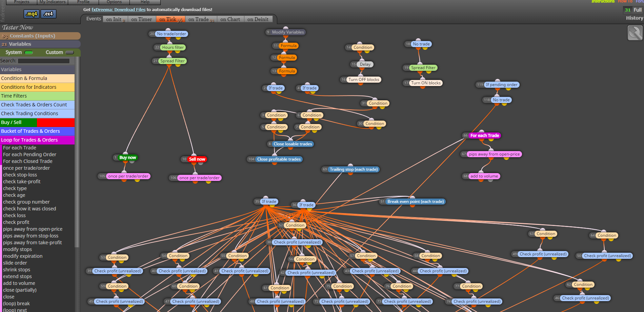Expand Bucket of Trades & Orders category
The image size is (644, 312).
click(37, 131)
